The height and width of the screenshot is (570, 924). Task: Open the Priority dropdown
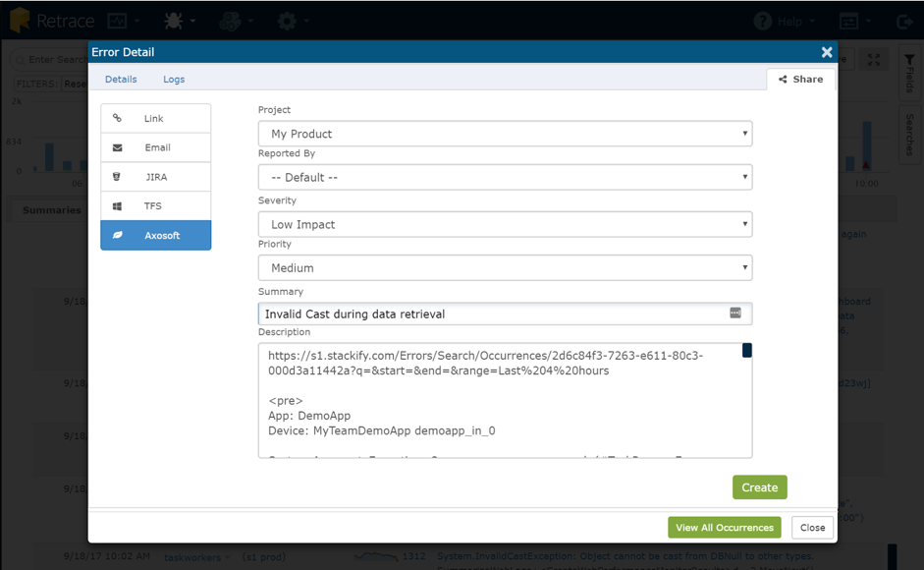tap(505, 267)
